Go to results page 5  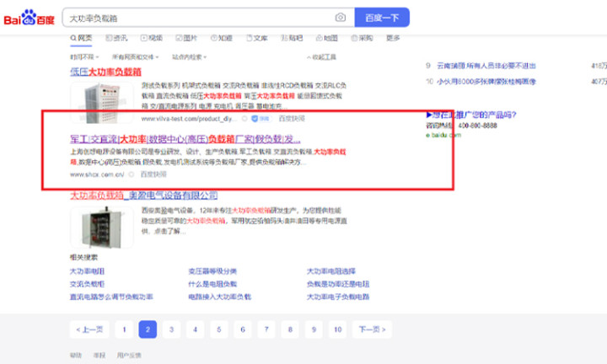point(219,329)
